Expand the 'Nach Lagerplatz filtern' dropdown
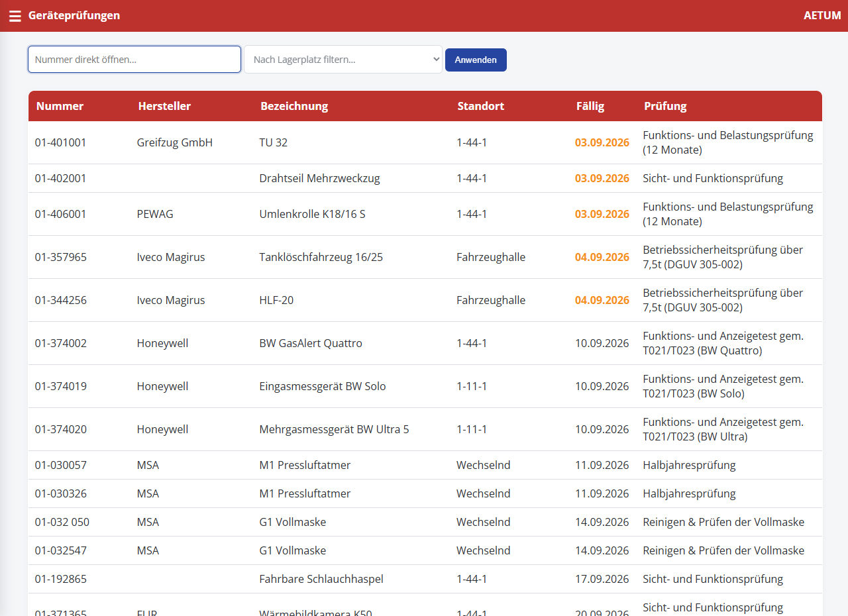Viewport: 848px width, 616px height. (343, 59)
